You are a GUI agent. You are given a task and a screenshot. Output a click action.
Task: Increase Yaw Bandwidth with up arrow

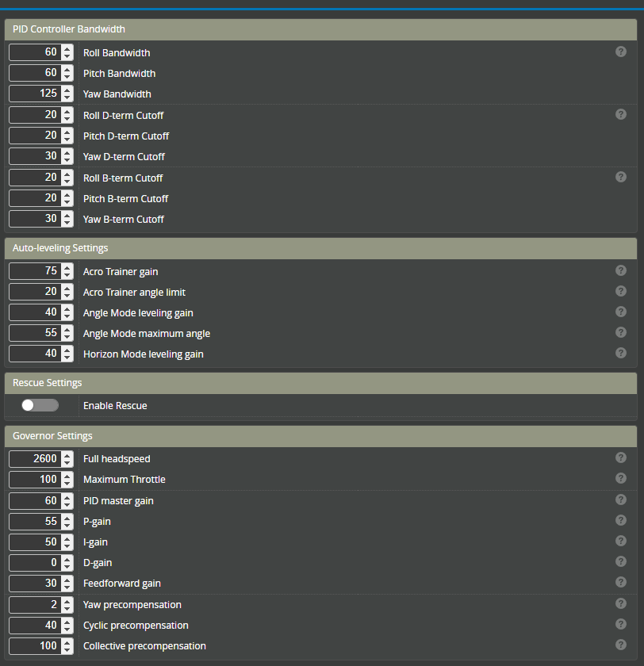click(x=67, y=90)
